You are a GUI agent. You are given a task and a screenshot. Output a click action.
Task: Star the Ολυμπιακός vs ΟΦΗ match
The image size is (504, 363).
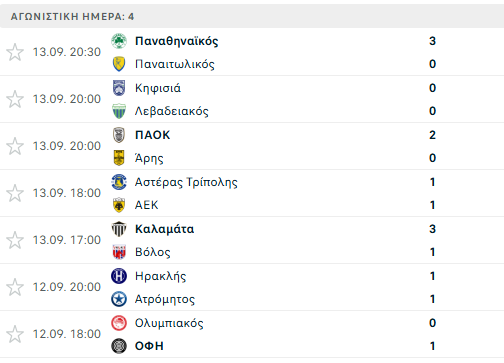[15, 334]
